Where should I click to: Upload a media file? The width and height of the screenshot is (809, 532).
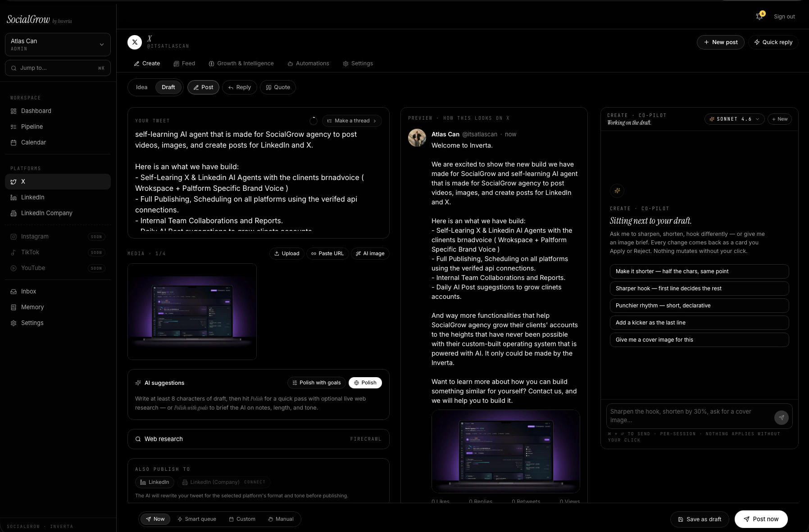pyautogui.click(x=287, y=253)
